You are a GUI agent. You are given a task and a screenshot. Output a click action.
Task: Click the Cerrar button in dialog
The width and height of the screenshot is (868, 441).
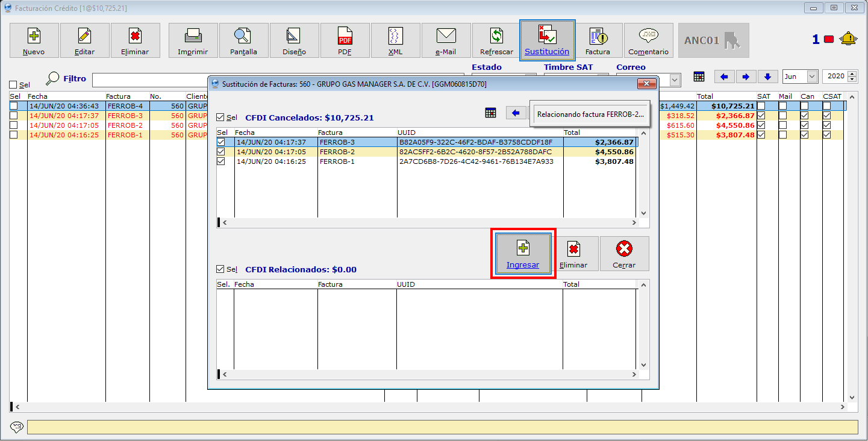click(x=624, y=254)
